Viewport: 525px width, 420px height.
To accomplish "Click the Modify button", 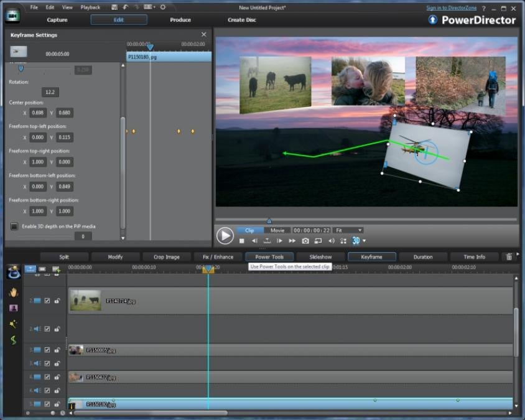I will [x=115, y=257].
